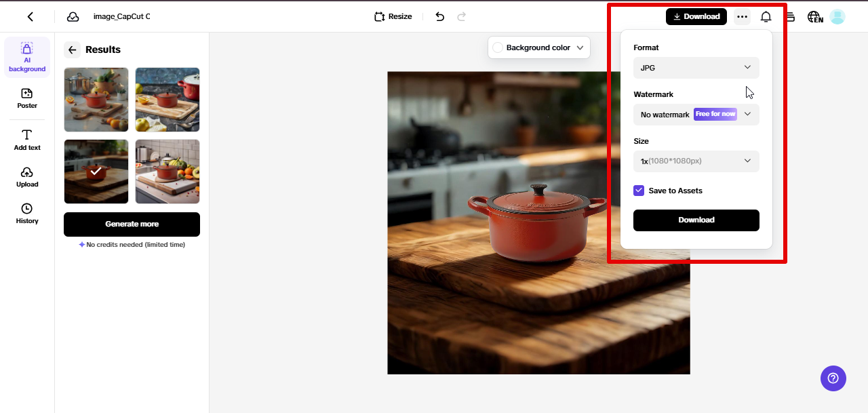Open the History panel
868x413 pixels.
[27, 214]
